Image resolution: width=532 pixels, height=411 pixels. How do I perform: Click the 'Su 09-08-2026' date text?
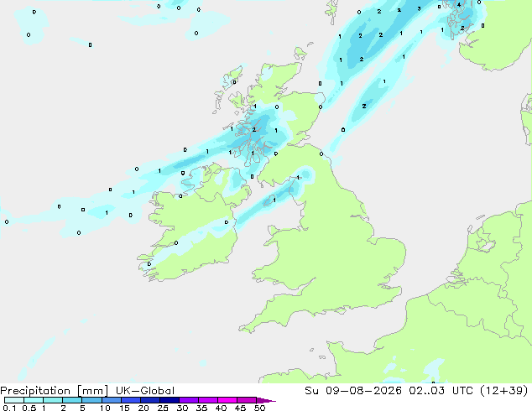(353, 391)
